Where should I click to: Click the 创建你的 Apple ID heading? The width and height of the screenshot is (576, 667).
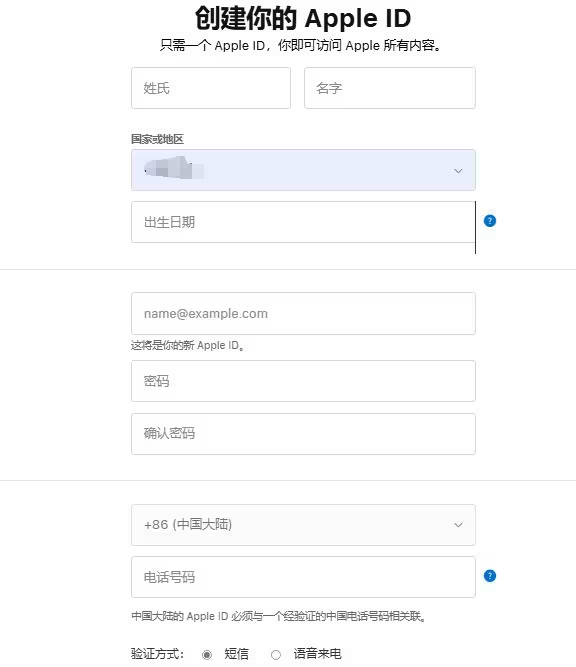click(x=303, y=18)
